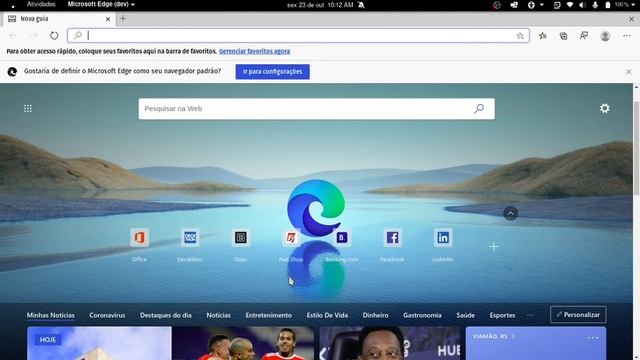
Task: Click Ir para configurações button
Action: tap(272, 71)
